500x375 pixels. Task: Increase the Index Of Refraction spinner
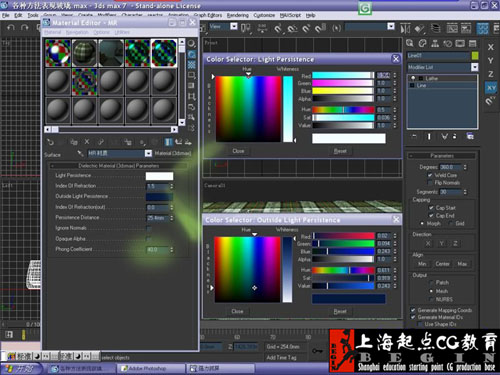pos(172,184)
